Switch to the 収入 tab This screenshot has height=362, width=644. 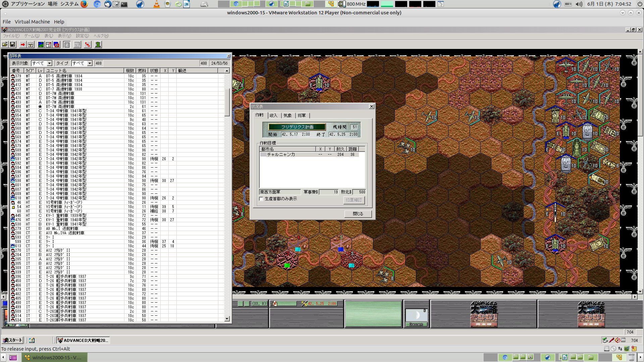pos(273,115)
